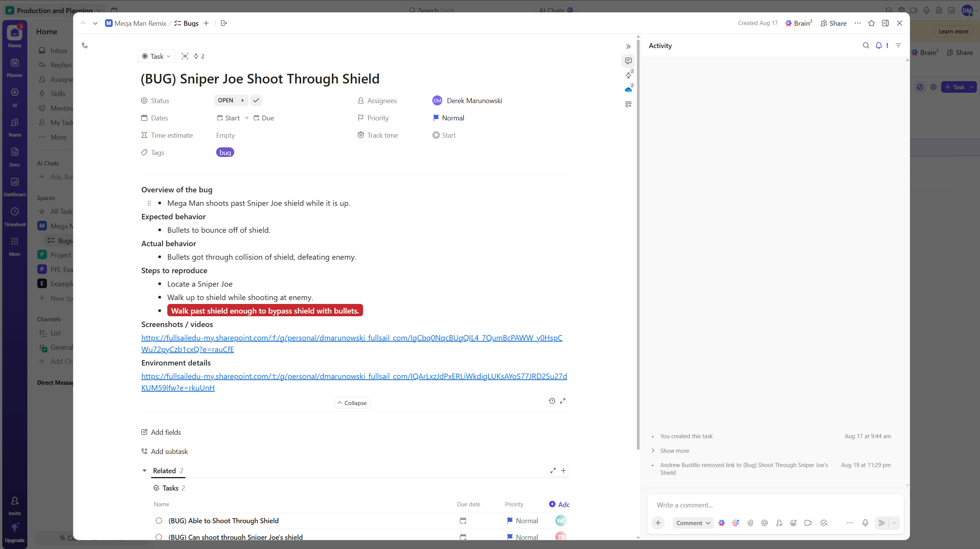Click the create task checkmark-plus icon in comment toolbar

click(x=823, y=523)
